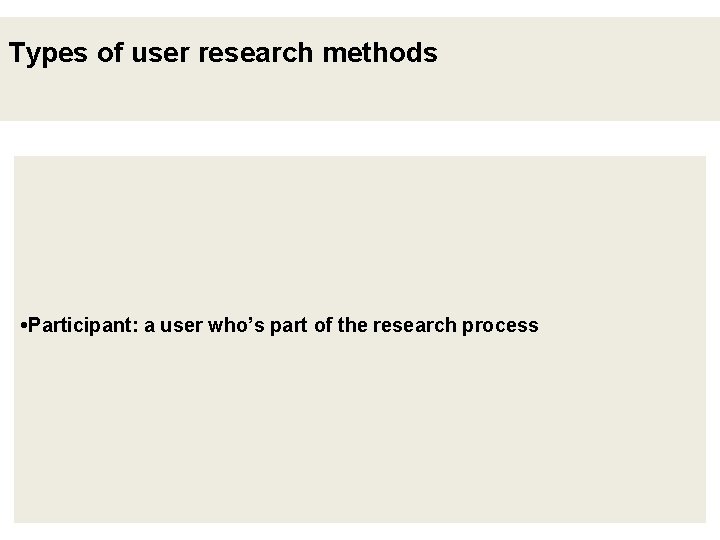Select the bullet point marker before "Participant"

pyautogui.click(x=23, y=326)
